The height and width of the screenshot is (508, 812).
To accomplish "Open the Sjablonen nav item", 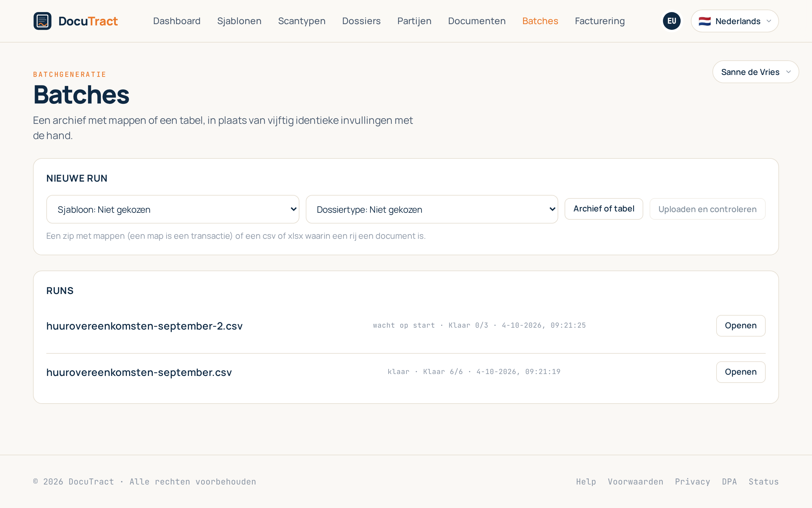I will point(239,21).
